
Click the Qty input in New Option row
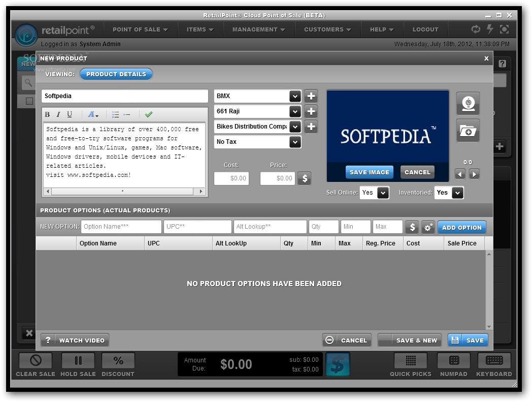pos(324,227)
